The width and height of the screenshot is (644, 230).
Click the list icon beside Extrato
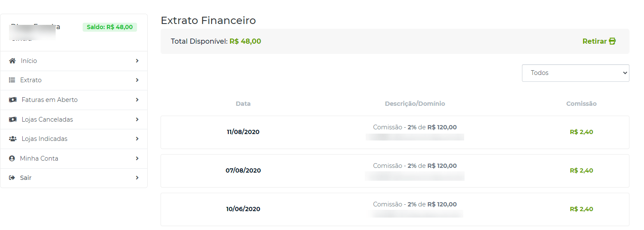(x=12, y=80)
